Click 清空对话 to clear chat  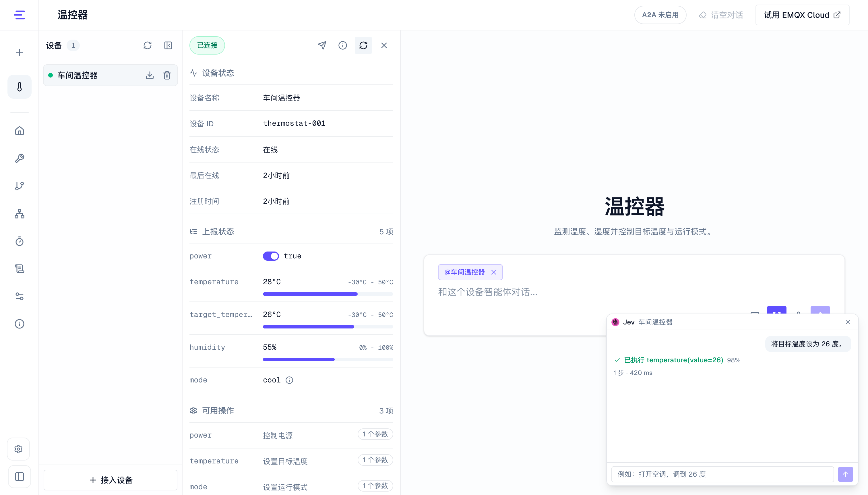click(721, 15)
